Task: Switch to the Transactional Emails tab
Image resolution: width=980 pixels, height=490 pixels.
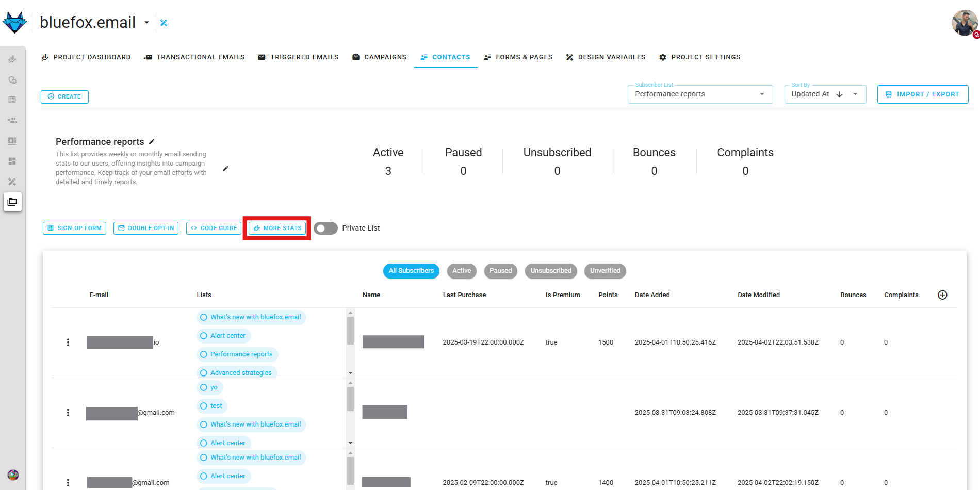Action: [x=194, y=57]
